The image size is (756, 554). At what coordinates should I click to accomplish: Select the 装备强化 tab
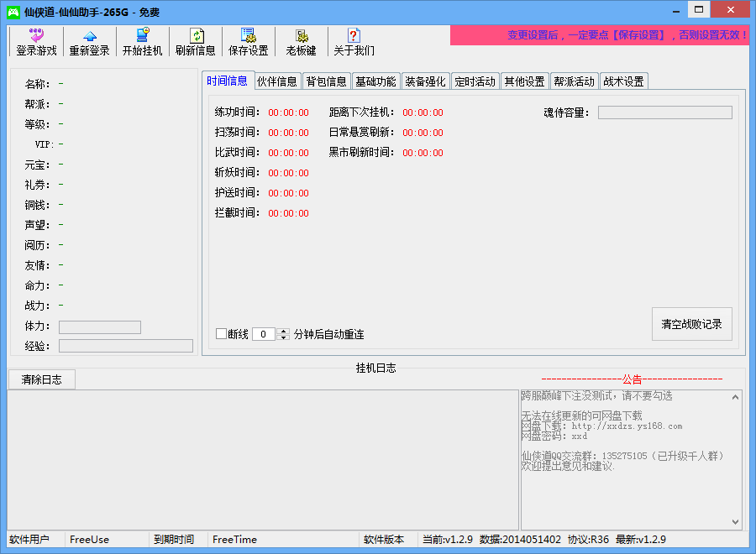[x=424, y=81]
